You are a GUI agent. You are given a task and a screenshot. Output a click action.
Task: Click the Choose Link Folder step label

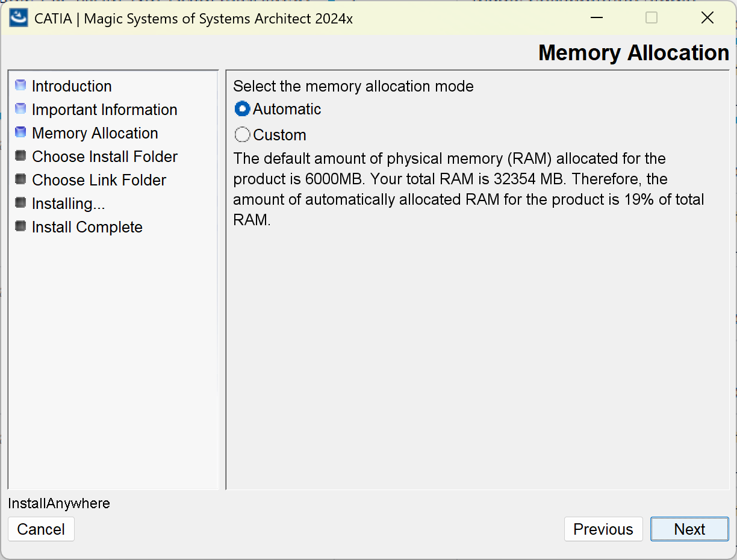[99, 180]
